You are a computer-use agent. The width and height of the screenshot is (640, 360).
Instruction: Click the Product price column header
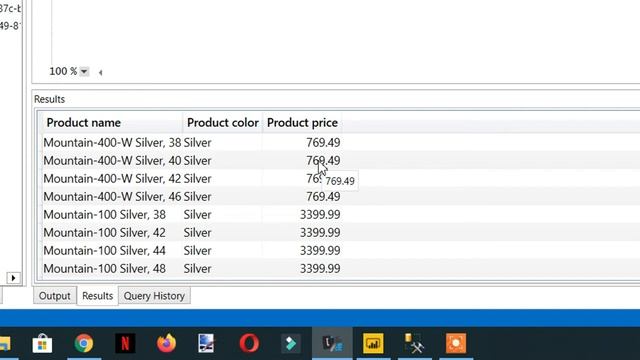pyautogui.click(x=302, y=122)
